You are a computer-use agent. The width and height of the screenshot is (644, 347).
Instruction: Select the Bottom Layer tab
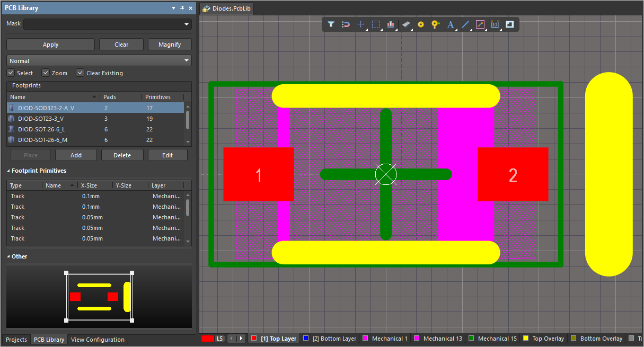330,339
